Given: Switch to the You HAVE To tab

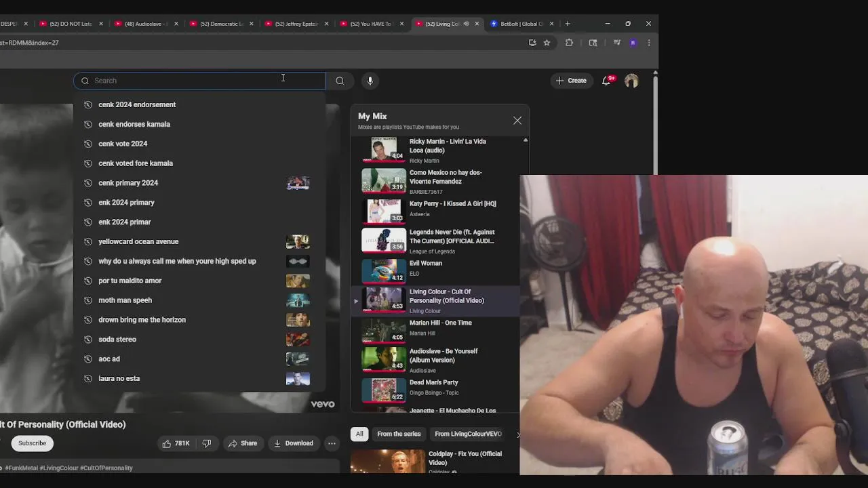Looking at the screenshot, I should point(370,24).
